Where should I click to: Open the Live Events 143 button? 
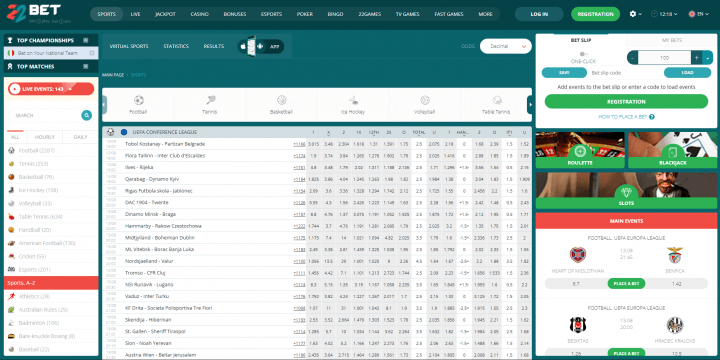click(x=51, y=89)
